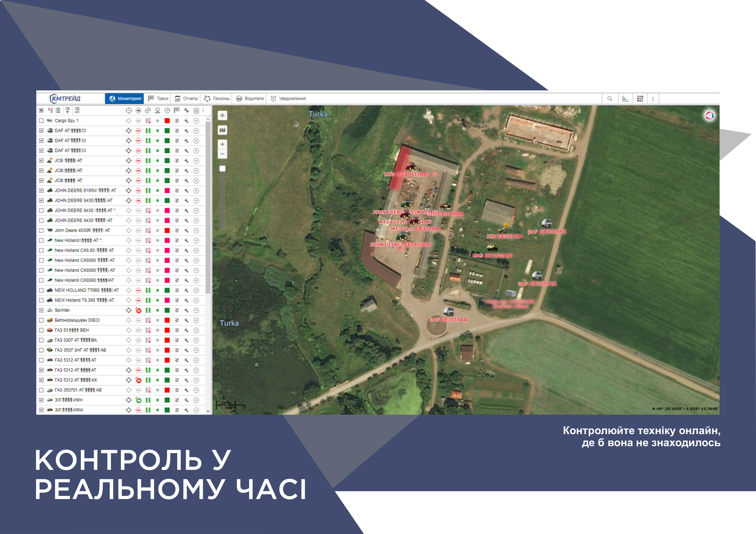Click the connection state column header icon
Screen dimensions: 756x534
[158, 110]
